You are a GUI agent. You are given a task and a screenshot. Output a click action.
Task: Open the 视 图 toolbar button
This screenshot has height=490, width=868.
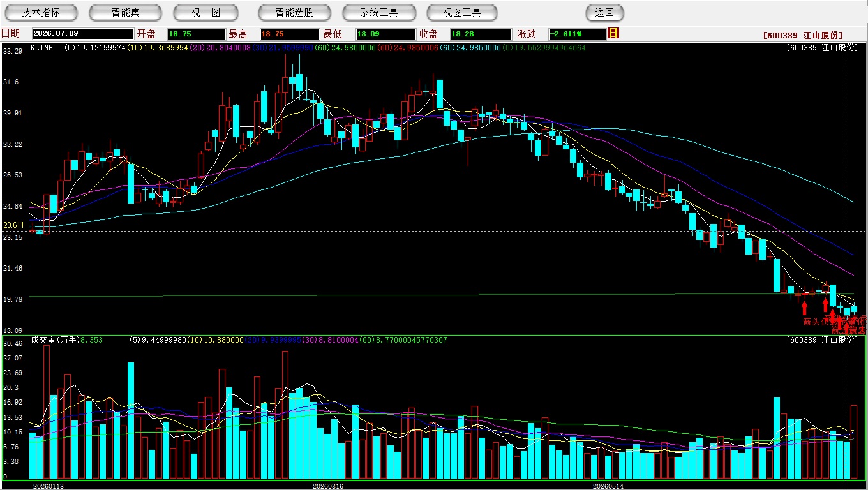(x=206, y=12)
